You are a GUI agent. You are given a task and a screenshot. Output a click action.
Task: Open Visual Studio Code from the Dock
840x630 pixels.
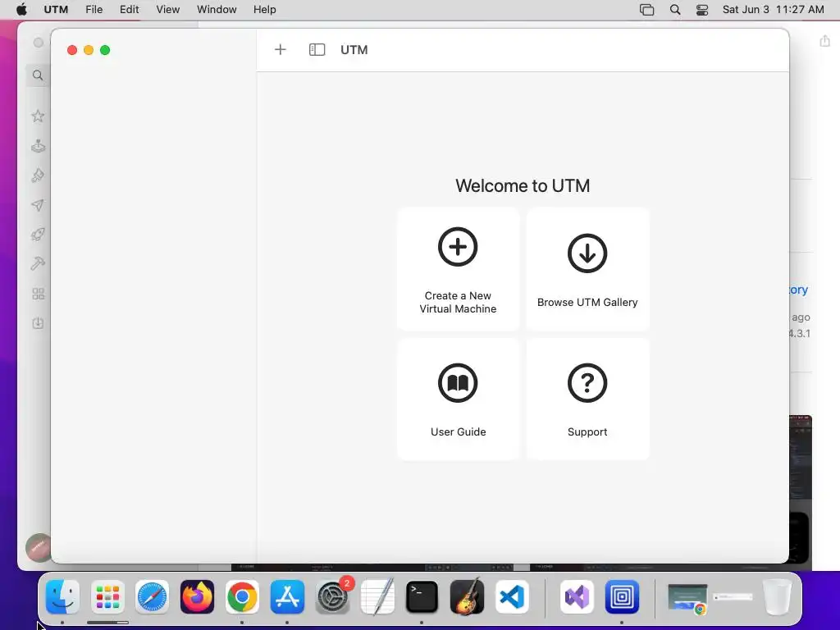(x=512, y=597)
